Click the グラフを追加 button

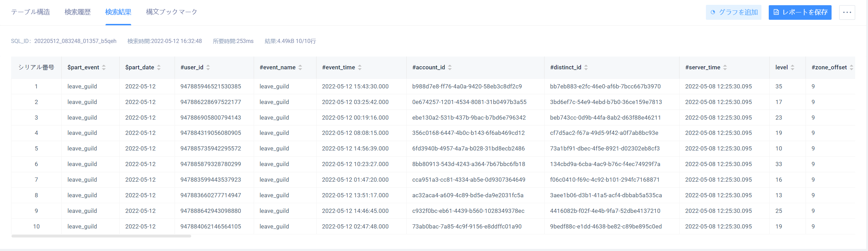734,12
